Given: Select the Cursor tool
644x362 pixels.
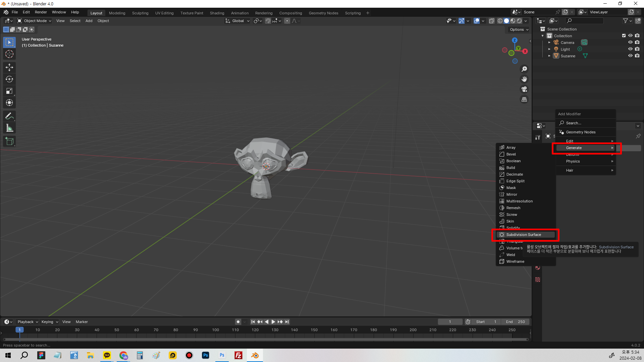Looking at the screenshot, I should pyautogui.click(x=9, y=54).
